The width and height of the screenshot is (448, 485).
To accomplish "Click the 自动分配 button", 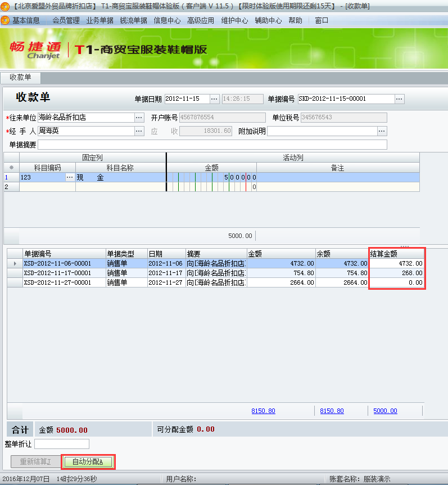I will tap(88, 462).
